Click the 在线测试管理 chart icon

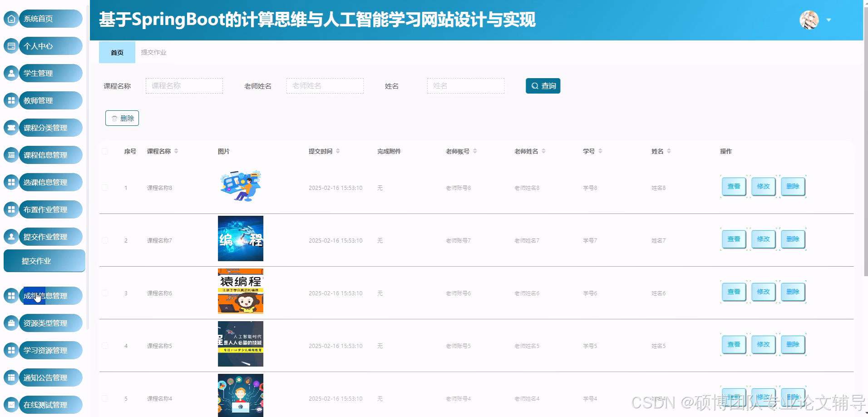[11, 405]
